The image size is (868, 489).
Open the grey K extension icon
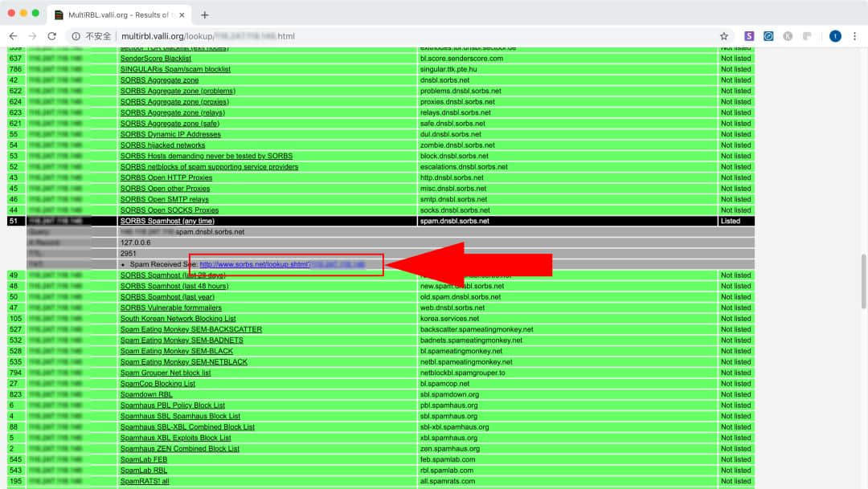[788, 36]
